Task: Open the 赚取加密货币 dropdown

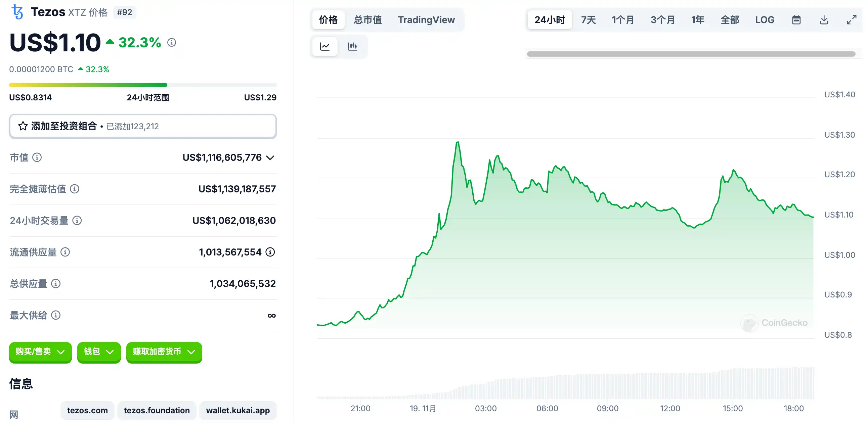Action: click(164, 352)
